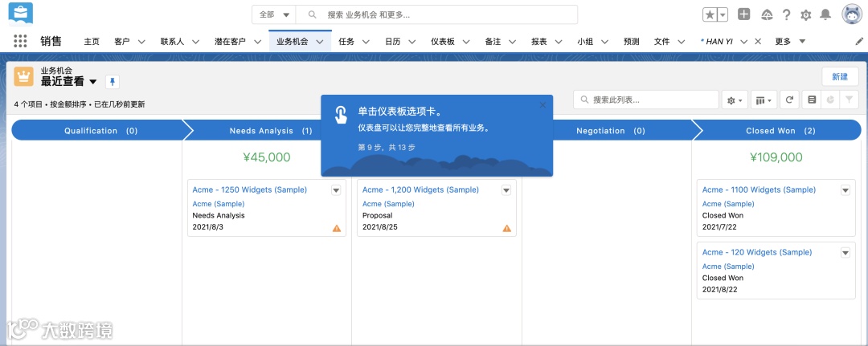868x346 pixels.
Task: Open the App Launcher grid icon
Action: pos(20,41)
